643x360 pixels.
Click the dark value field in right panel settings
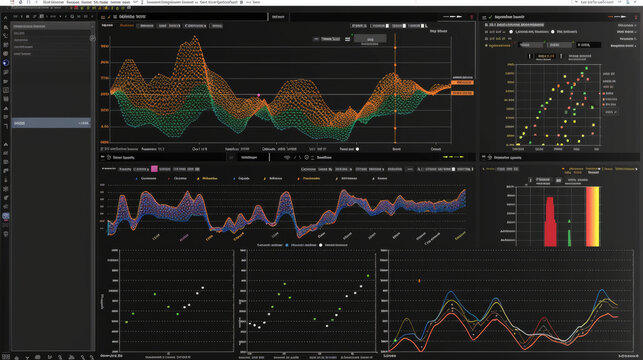coord(588,45)
